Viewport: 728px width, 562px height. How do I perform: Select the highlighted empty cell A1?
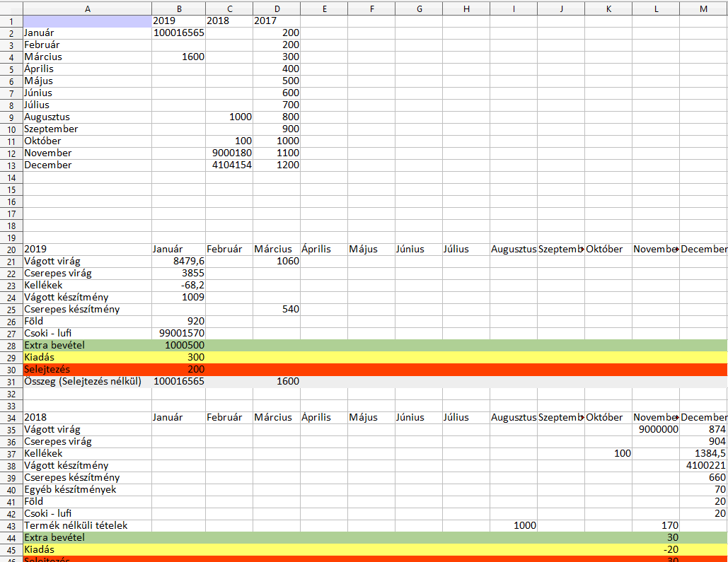pyautogui.click(x=87, y=21)
